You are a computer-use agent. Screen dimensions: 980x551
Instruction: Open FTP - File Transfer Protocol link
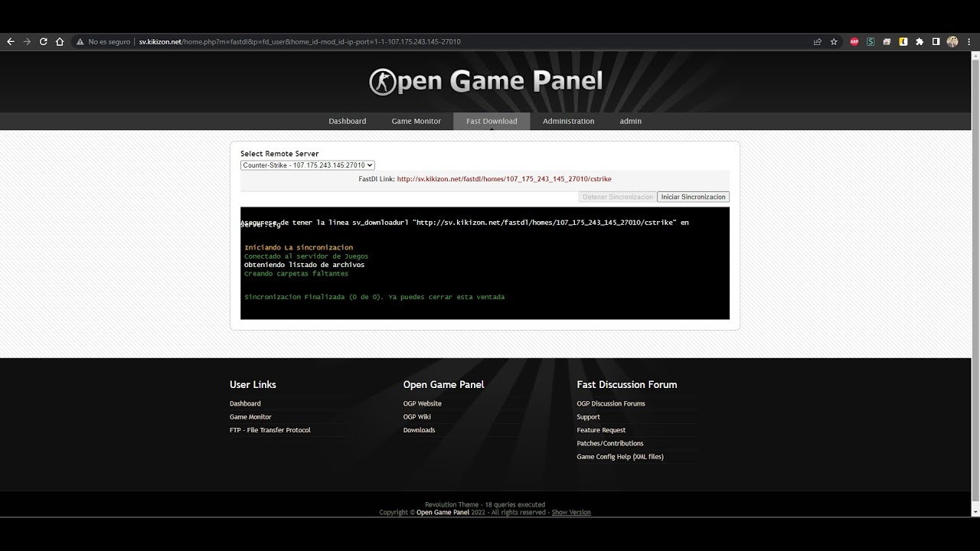pos(270,430)
